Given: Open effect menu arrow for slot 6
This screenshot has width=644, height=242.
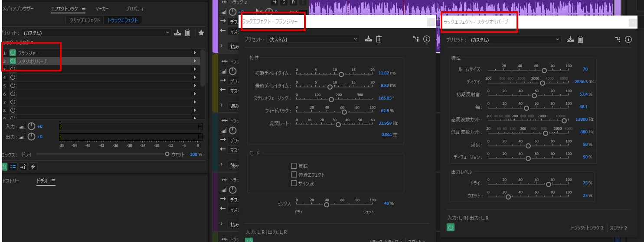Looking at the screenshot, I should (x=195, y=94).
